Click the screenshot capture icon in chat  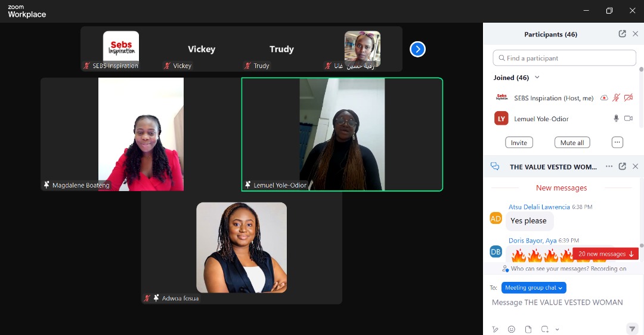[544, 329]
